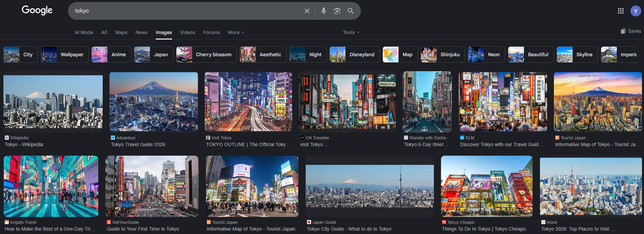644x234 pixels.
Task: Click Wikipedia favicon under first image
Action: click(x=7, y=138)
